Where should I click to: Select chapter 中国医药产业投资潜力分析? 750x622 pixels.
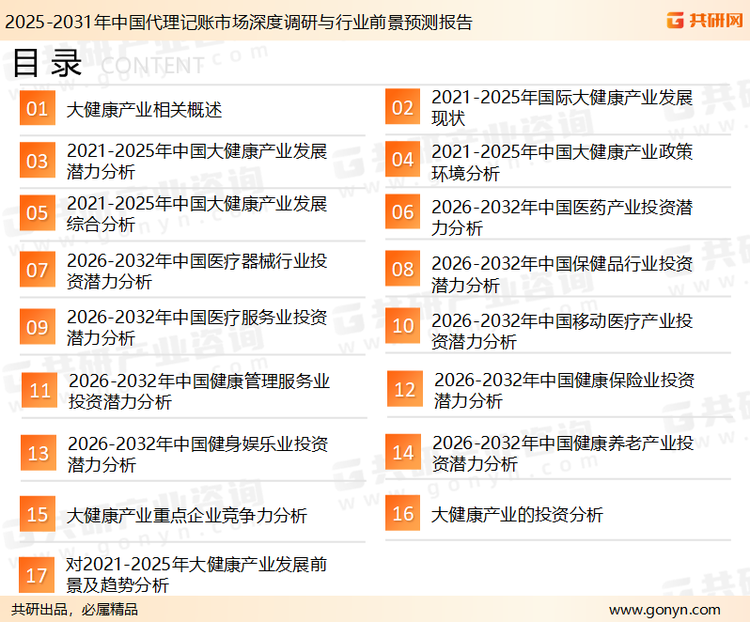click(562, 217)
